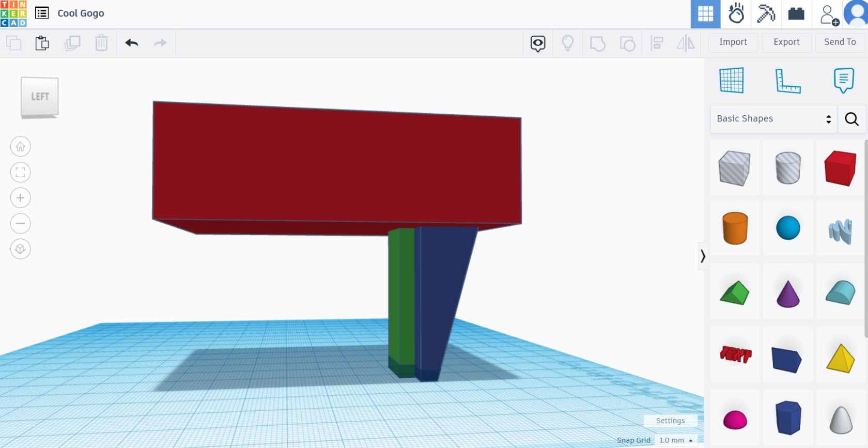Select the navy Polygon shape
Viewport: 868px width, 448px height.
(788, 418)
